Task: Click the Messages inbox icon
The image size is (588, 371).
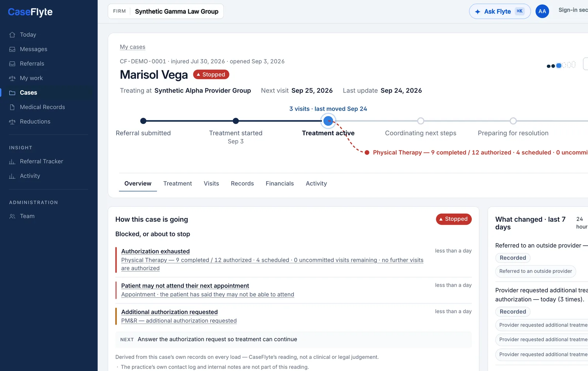Action: (12, 49)
